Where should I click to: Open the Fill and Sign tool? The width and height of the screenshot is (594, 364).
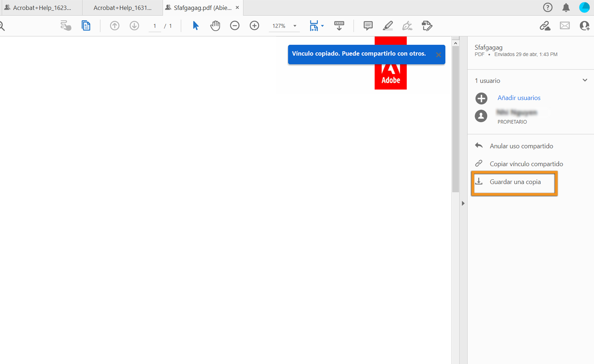(x=407, y=26)
